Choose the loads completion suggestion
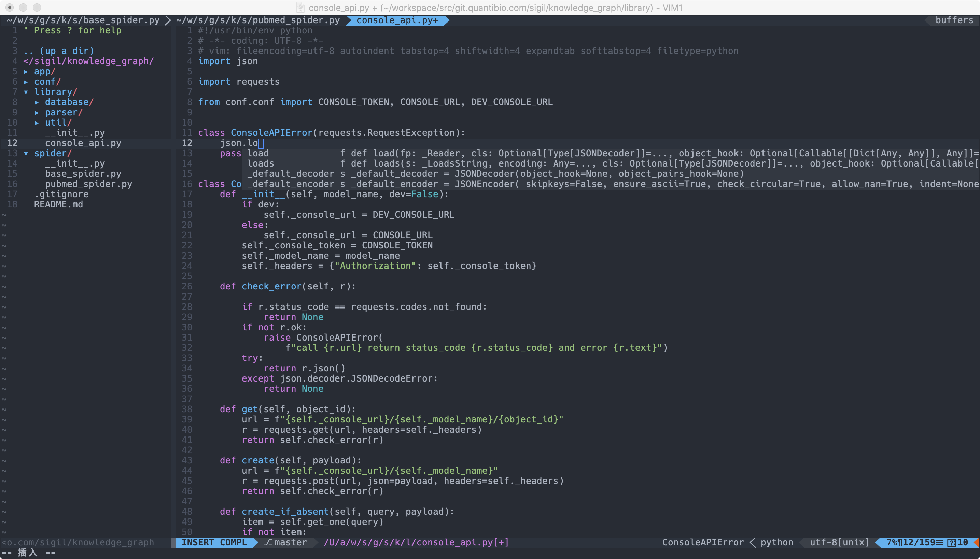 click(x=261, y=163)
